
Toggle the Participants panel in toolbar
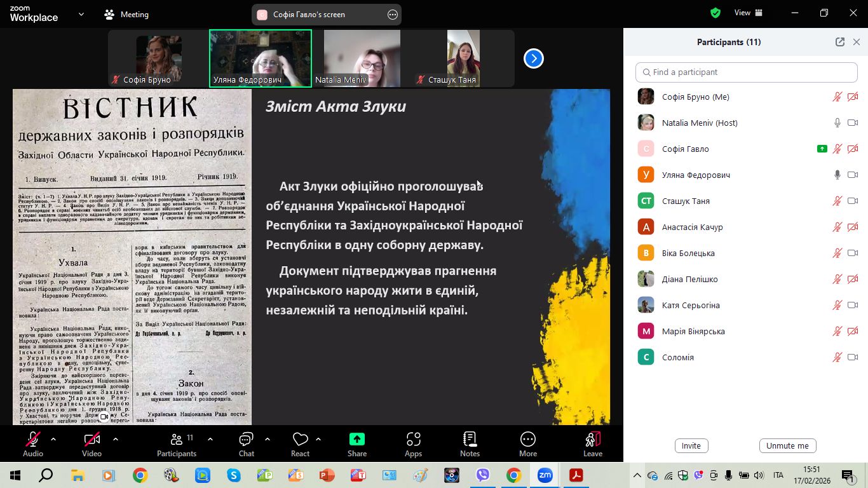pos(177,444)
